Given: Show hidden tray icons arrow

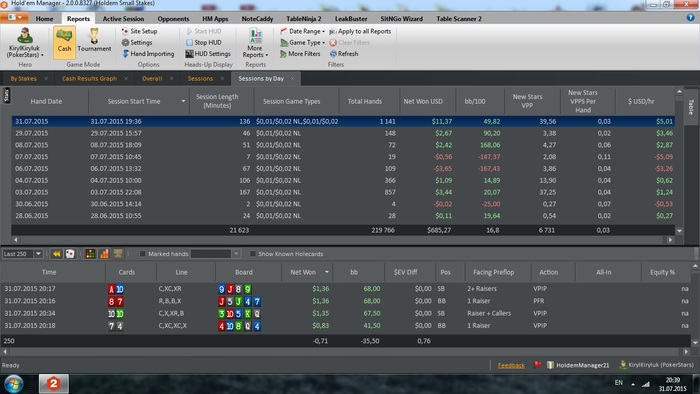Looking at the screenshot, I should (x=633, y=384).
